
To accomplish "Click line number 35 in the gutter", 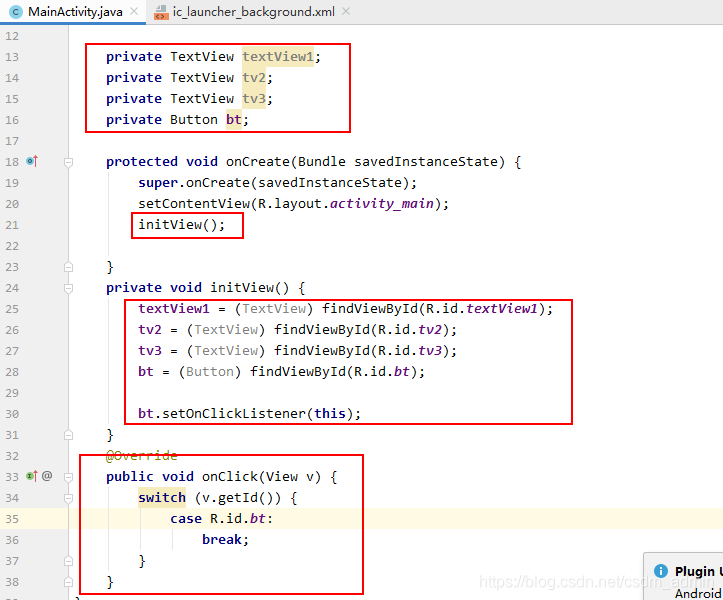I will click(12, 519).
